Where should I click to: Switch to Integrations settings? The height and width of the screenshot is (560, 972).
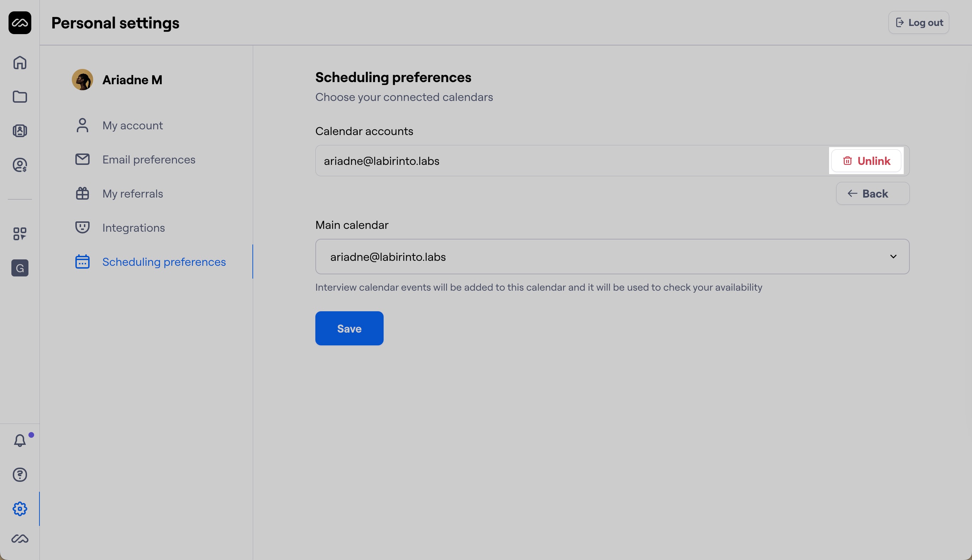(134, 228)
